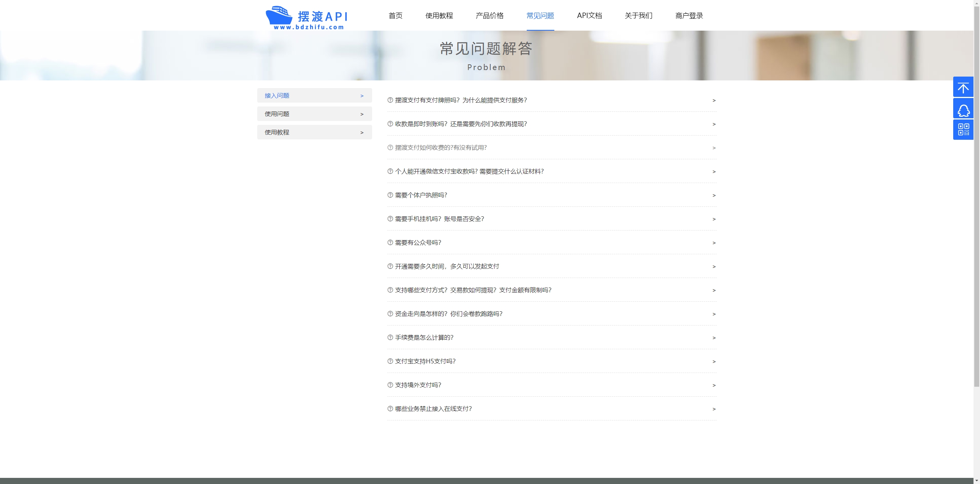Open the QQ customer service icon
This screenshot has height=484, width=980.
point(963,108)
